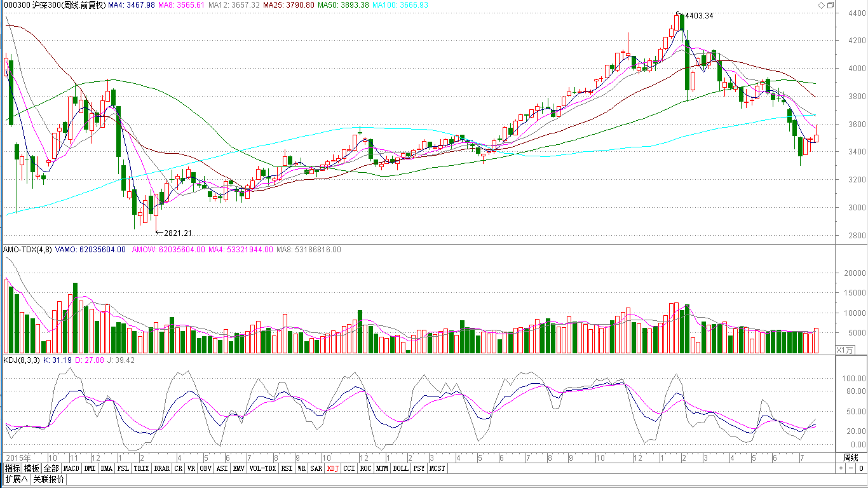Image resolution: width=868 pixels, height=488 pixels.
Task: Open the 周线 period selector
Action: pyautogui.click(x=850, y=457)
